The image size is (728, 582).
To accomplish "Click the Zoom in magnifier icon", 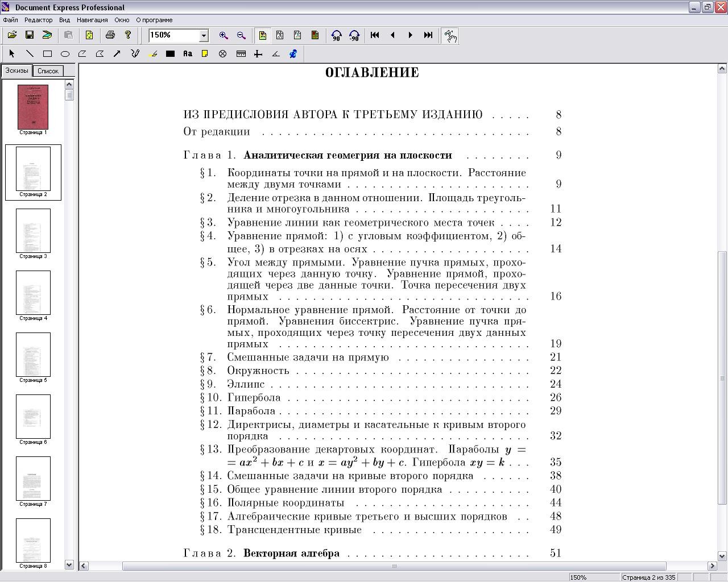I will [224, 35].
